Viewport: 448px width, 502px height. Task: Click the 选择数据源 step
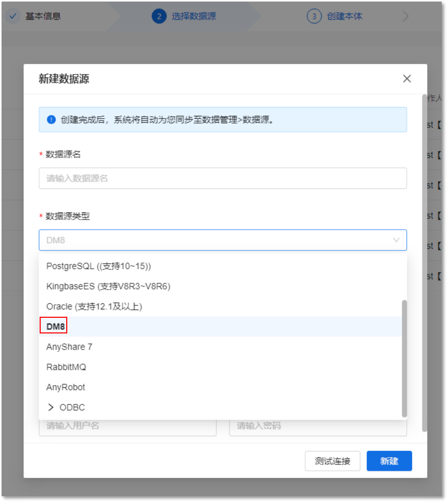(194, 16)
